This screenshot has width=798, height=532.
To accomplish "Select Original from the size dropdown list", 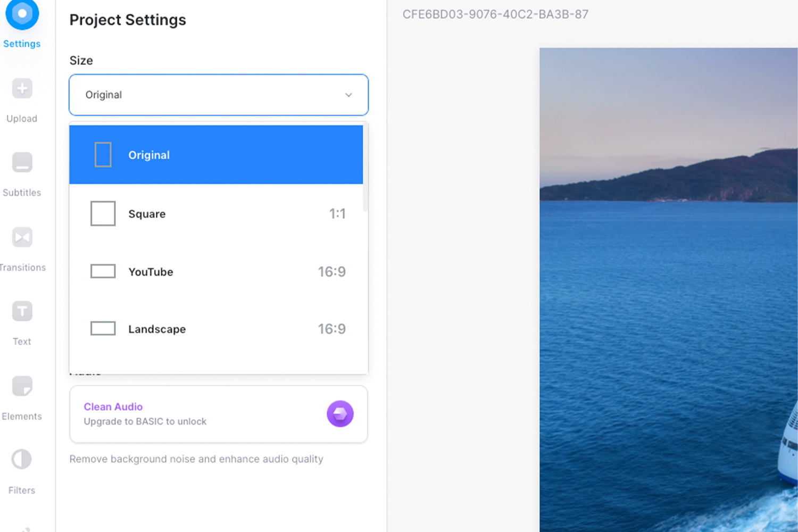I will (216, 155).
